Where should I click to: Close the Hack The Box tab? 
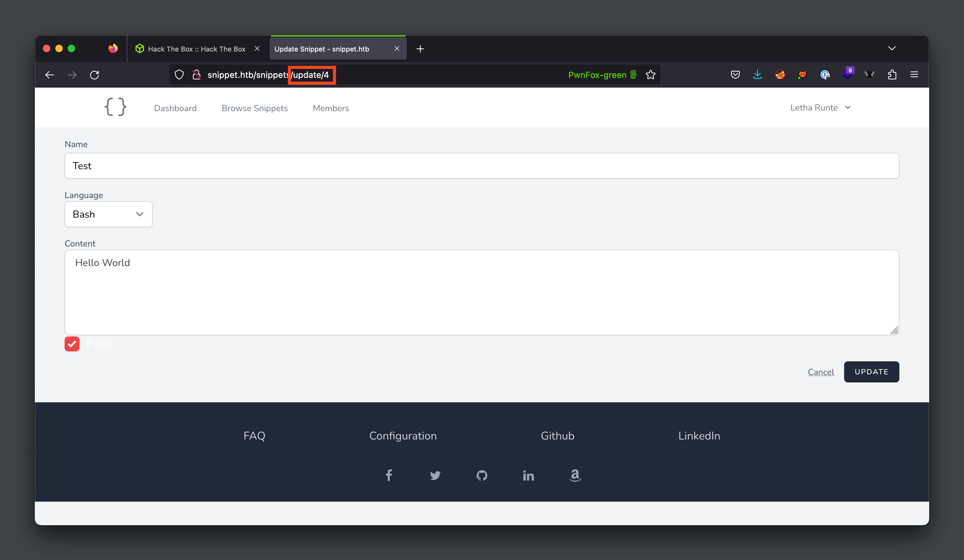click(257, 48)
